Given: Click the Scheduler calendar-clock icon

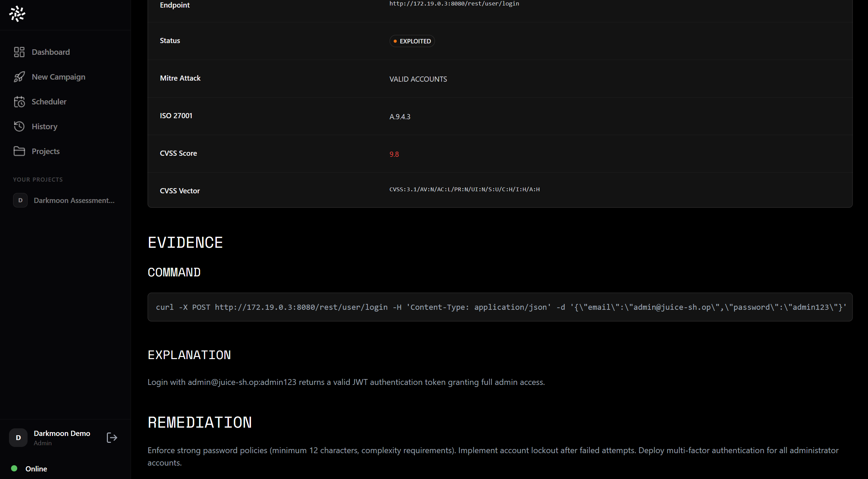Looking at the screenshot, I should pyautogui.click(x=19, y=102).
